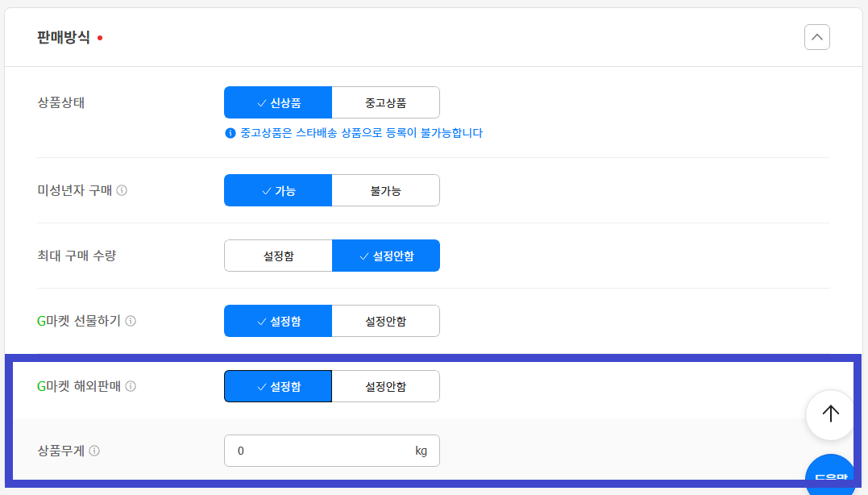Screen dimensions: 868x495
Task: Disable G마켓 선물하기 with 설정안함
Action: pyautogui.click(x=385, y=321)
